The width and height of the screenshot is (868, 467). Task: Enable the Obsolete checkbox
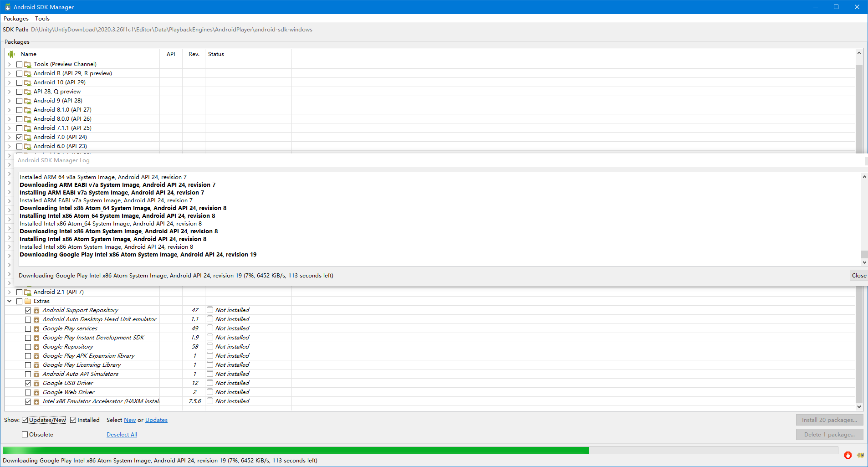[25, 435]
